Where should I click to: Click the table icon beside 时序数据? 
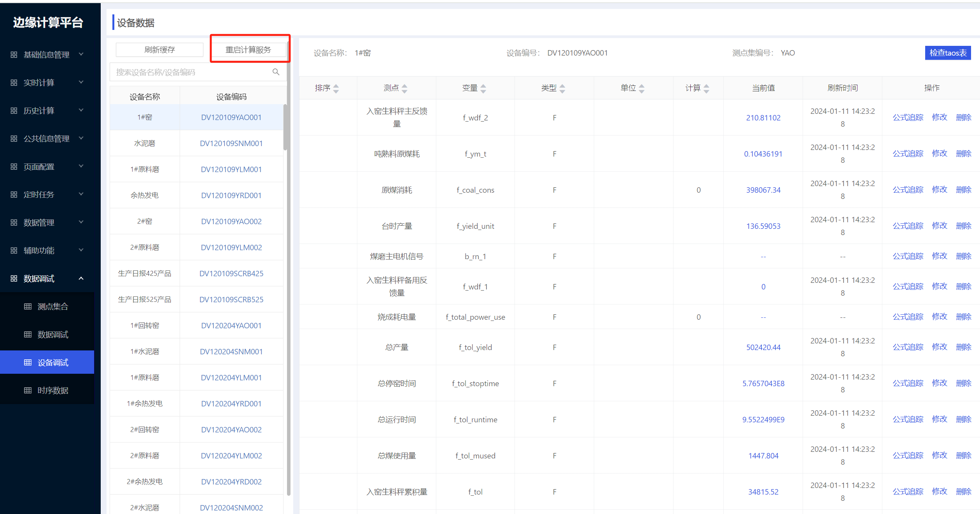pos(28,390)
